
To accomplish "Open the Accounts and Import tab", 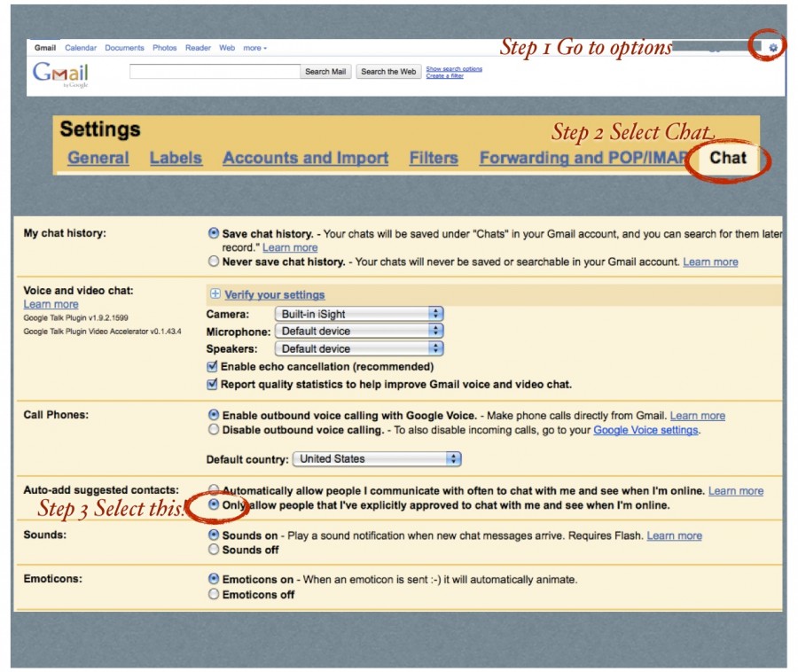I will pyautogui.click(x=305, y=159).
